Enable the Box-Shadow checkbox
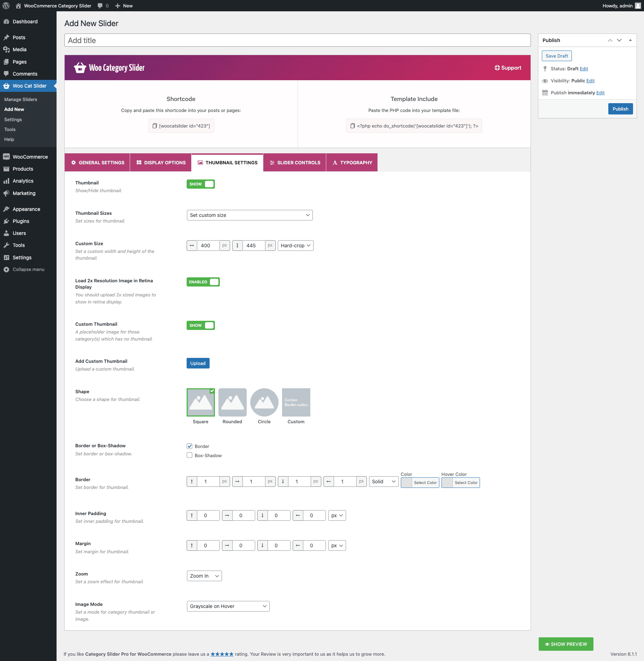Image resolution: width=644 pixels, height=661 pixels. 189,455
